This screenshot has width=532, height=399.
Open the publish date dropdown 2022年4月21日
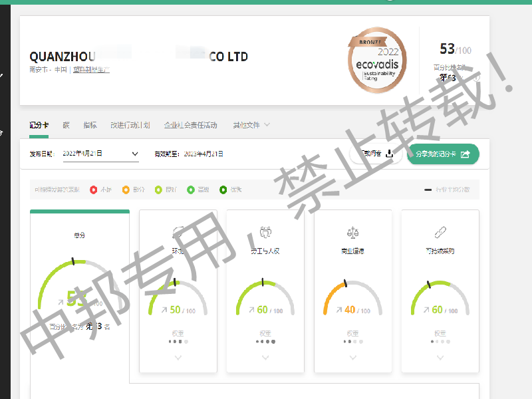tap(101, 154)
